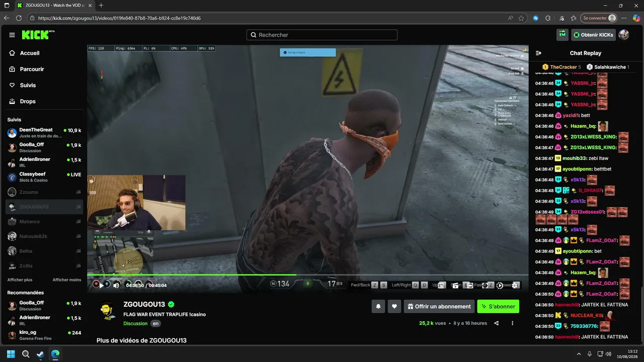Open Windows taskbar search

pyautogui.click(x=26, y=354)
